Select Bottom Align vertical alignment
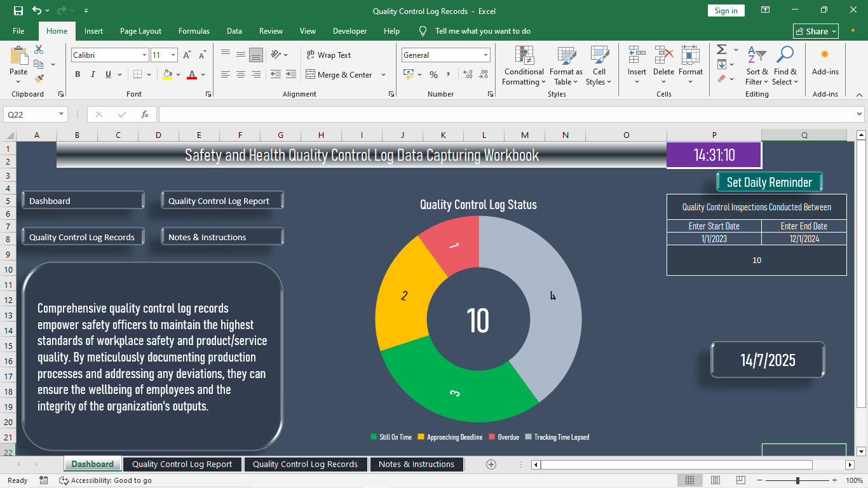Viewport: 868px width, 488px height. pyautogui.click(x=256, y=55)
